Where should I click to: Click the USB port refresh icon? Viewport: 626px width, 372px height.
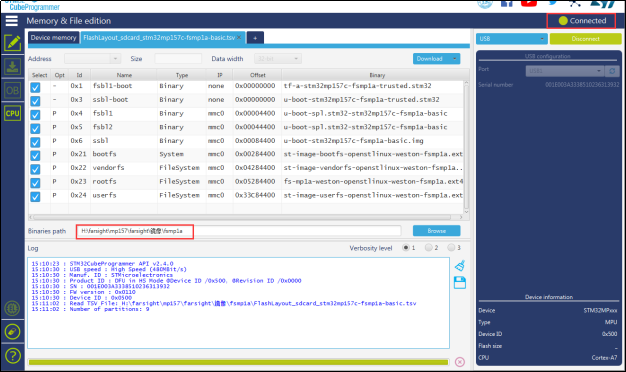point(612,71)
